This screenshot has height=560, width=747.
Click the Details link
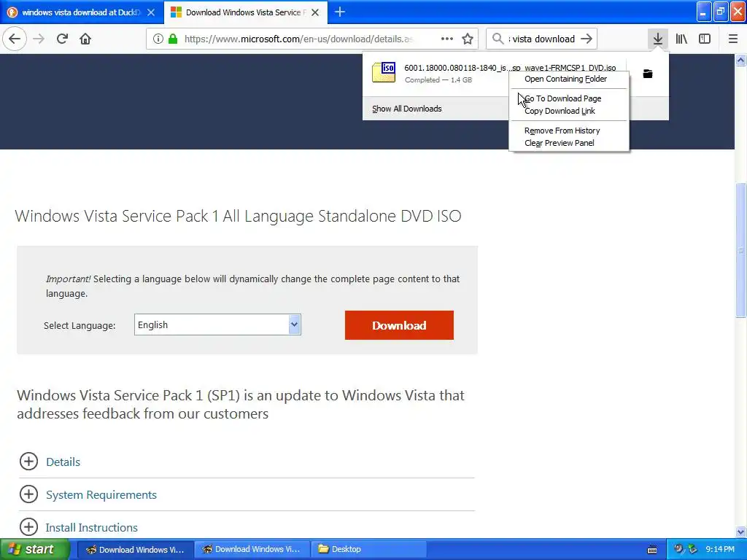pyautogui.click(x=63, y=462)
